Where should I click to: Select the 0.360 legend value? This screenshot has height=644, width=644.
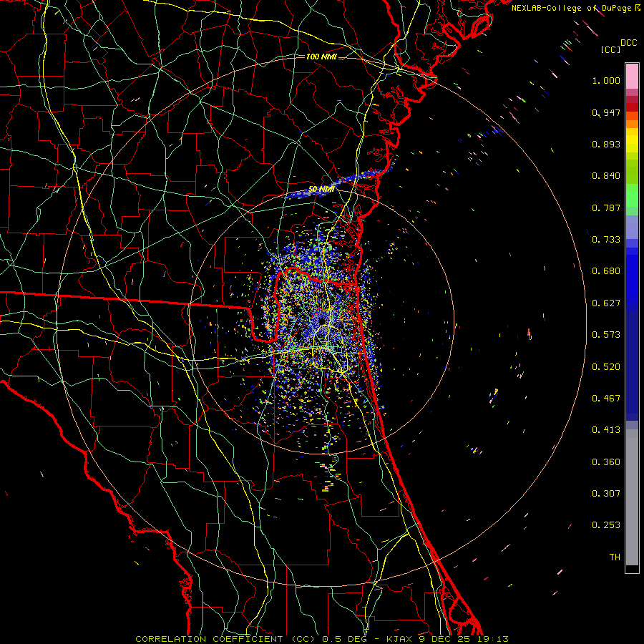click(x=606, y=462)
